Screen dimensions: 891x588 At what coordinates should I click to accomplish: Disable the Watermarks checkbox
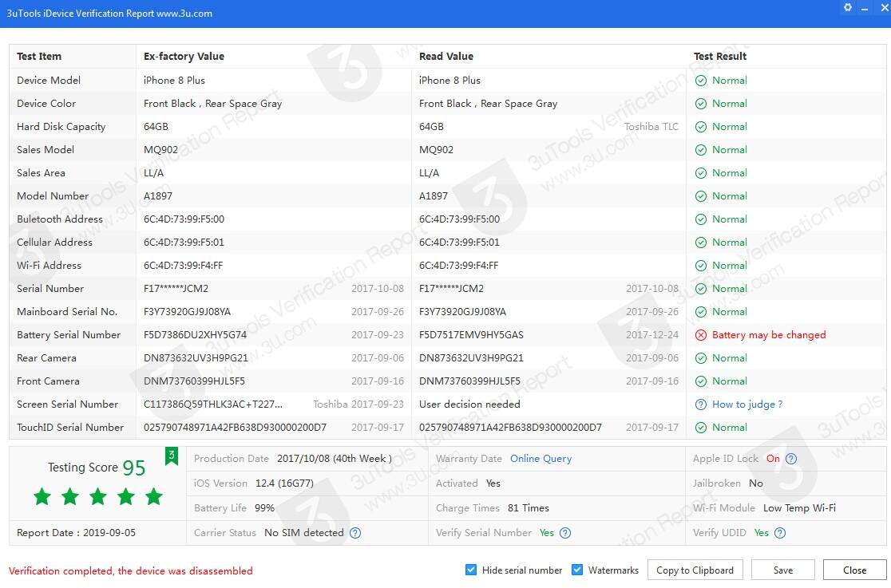[x=577, y=570]
